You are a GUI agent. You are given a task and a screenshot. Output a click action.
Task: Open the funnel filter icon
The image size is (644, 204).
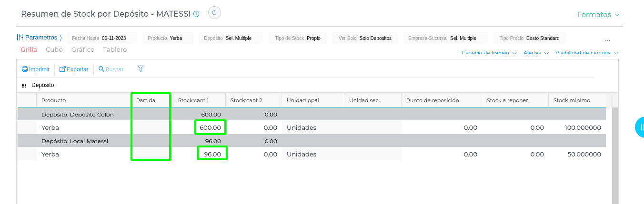point(141,69)
